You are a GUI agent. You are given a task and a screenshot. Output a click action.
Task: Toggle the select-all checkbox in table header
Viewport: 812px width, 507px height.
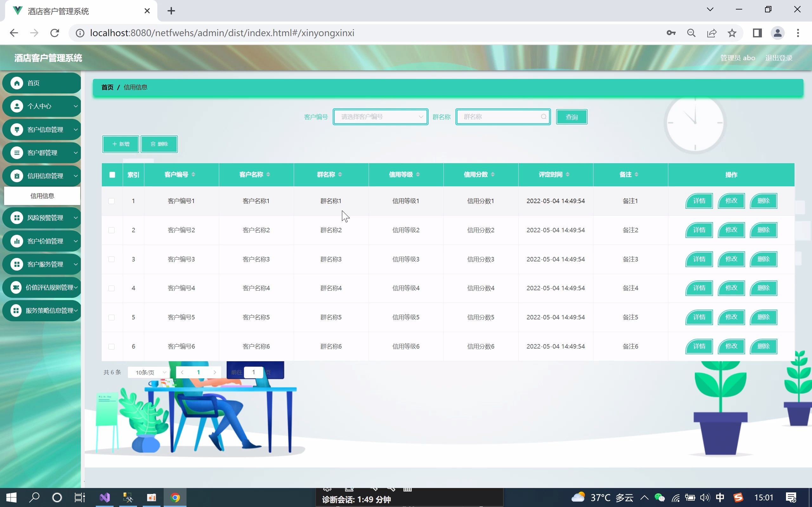(x=112, y=175)
